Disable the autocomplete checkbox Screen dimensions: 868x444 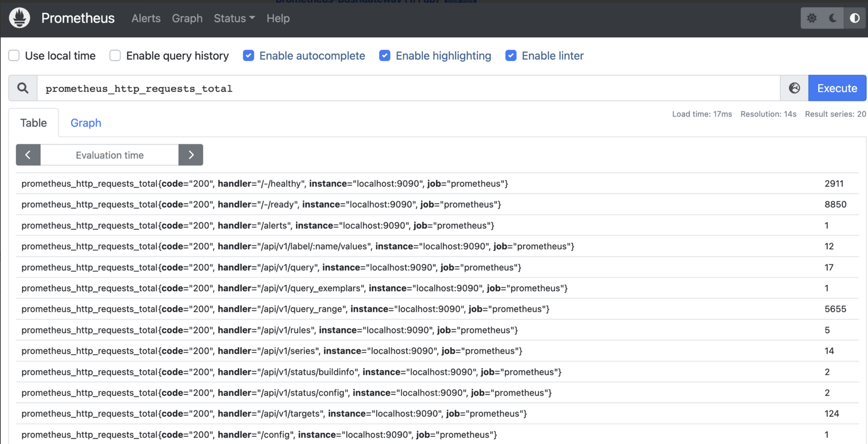coord(248,56)
